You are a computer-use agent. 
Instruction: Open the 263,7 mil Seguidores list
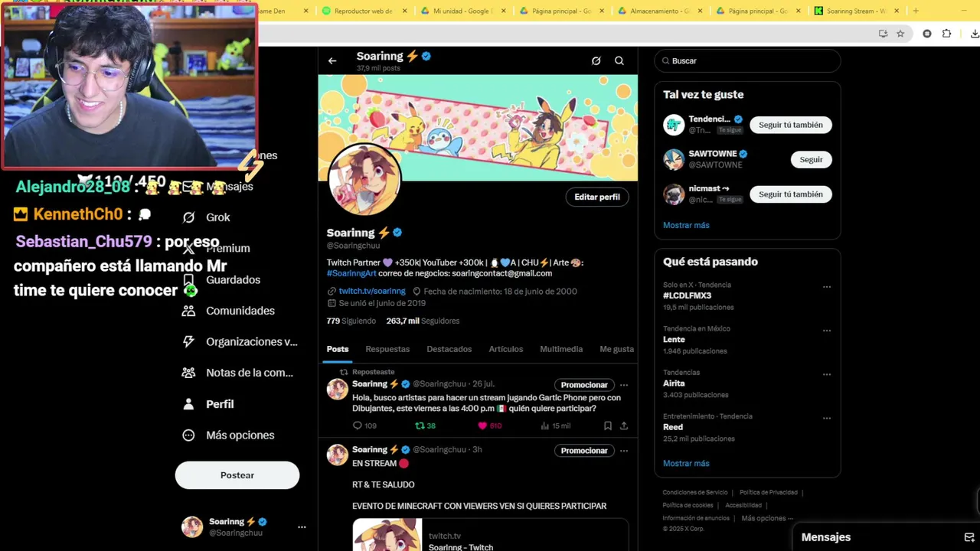(423, 321)
